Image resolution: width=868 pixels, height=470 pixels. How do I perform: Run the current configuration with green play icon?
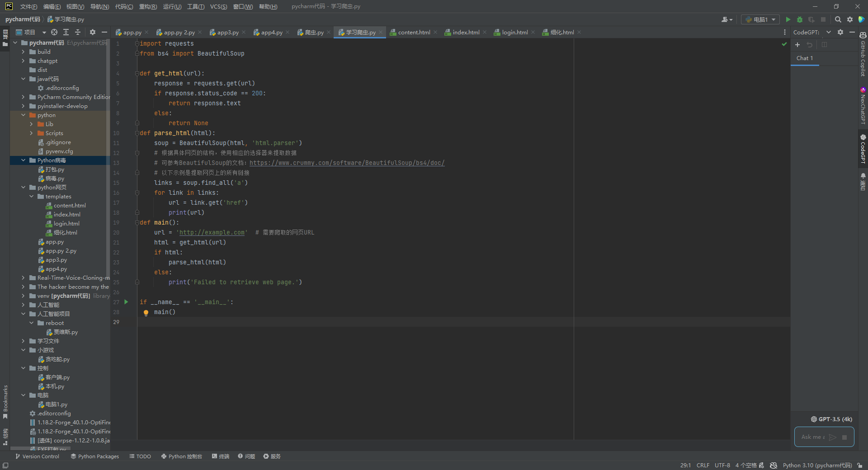tap(788, 19)
